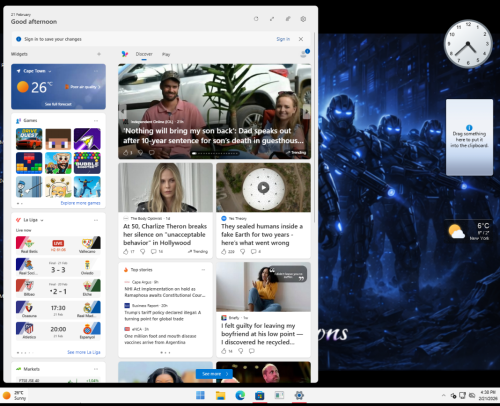Switch to the Discover tab
This screenshot has width=500, height=406.
click(x=144, y=54)
